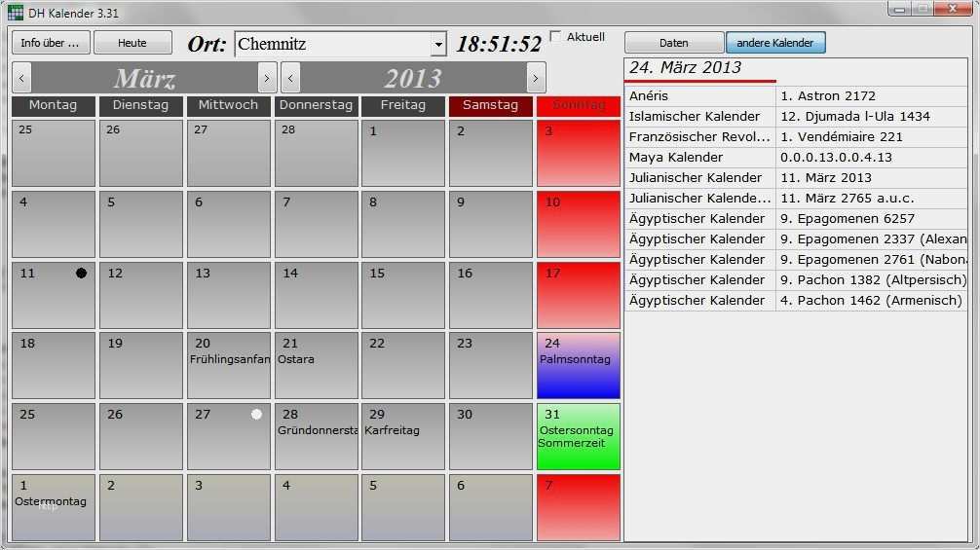The image size is (980, 550).
Task: Go back one year before 2013
Action: pyautogui.click(x=290, y=78)
